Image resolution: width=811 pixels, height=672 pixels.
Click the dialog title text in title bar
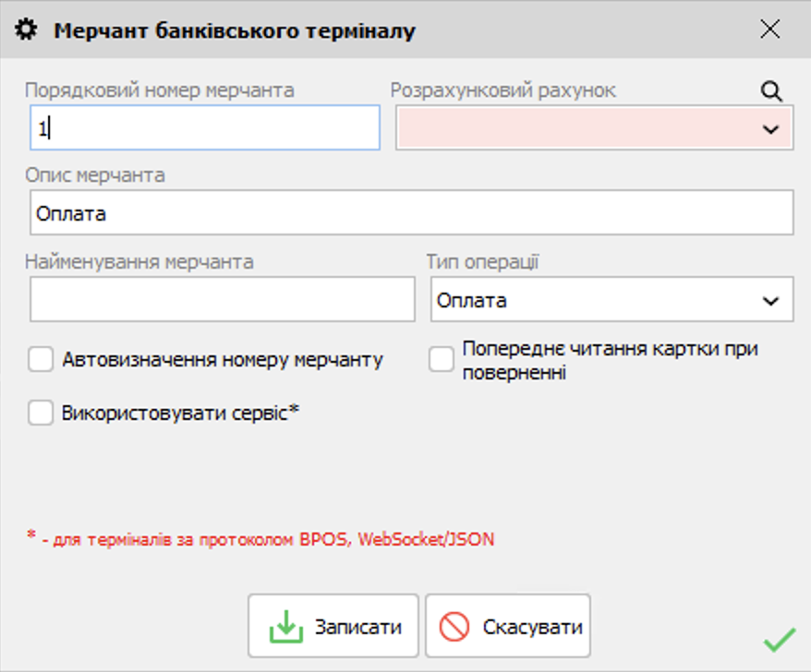tap(235, 30)
